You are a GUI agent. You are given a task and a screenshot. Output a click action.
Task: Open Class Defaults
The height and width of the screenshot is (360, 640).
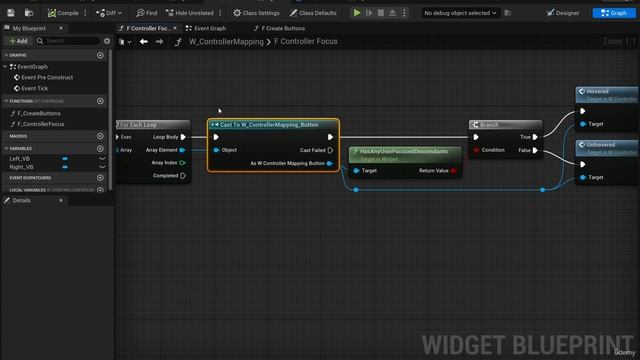pos(313,13)
